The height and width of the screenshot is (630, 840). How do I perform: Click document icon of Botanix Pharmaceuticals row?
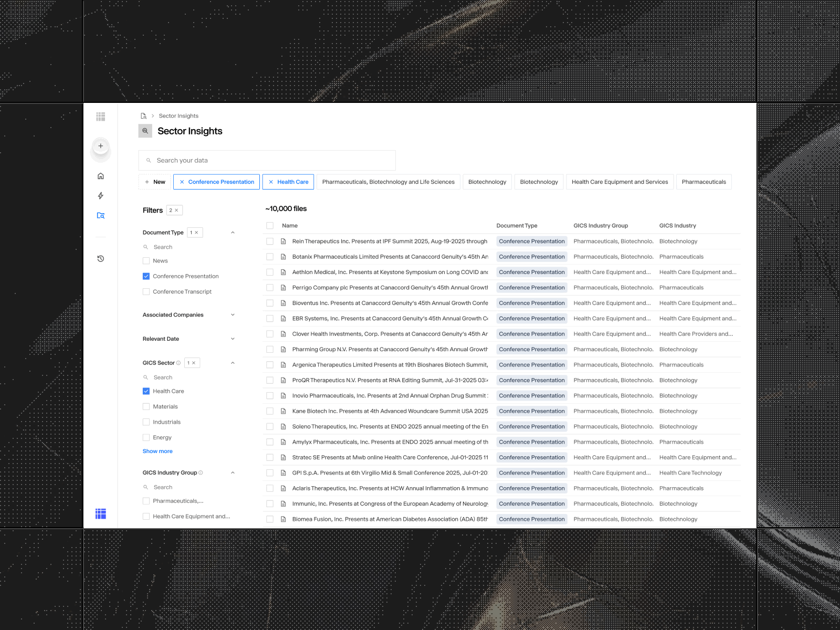click(x=283, y=257)
